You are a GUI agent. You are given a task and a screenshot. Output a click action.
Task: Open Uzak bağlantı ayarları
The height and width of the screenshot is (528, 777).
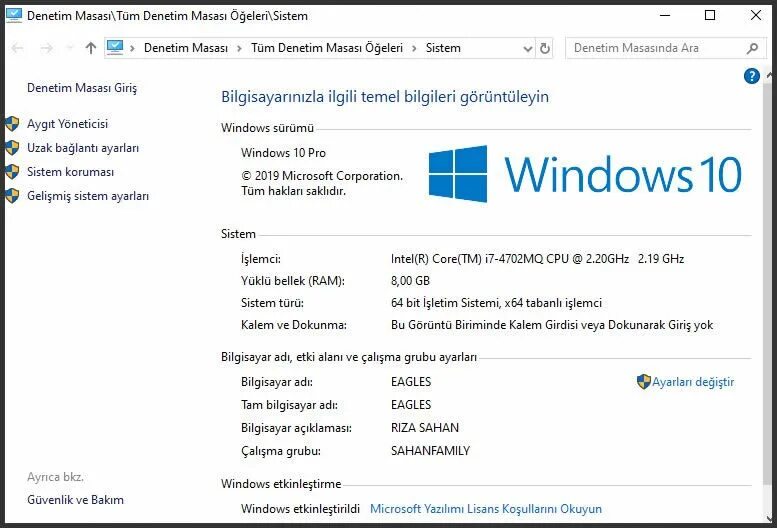pos(83,148)
